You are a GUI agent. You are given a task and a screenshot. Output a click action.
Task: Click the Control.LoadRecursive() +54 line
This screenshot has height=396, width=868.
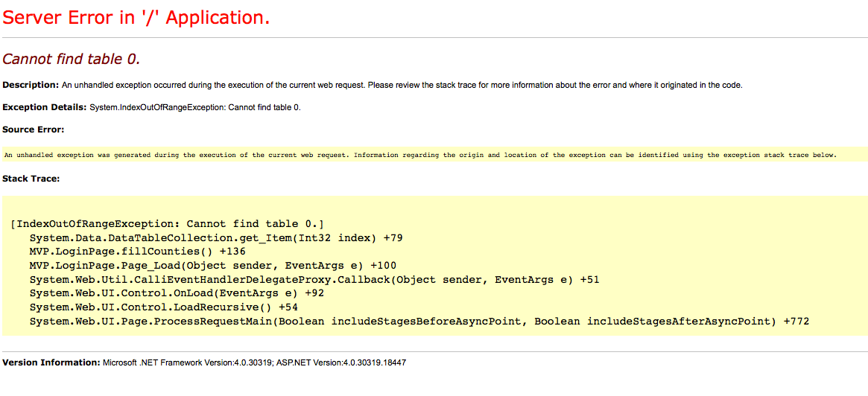[x=164, y=307]
